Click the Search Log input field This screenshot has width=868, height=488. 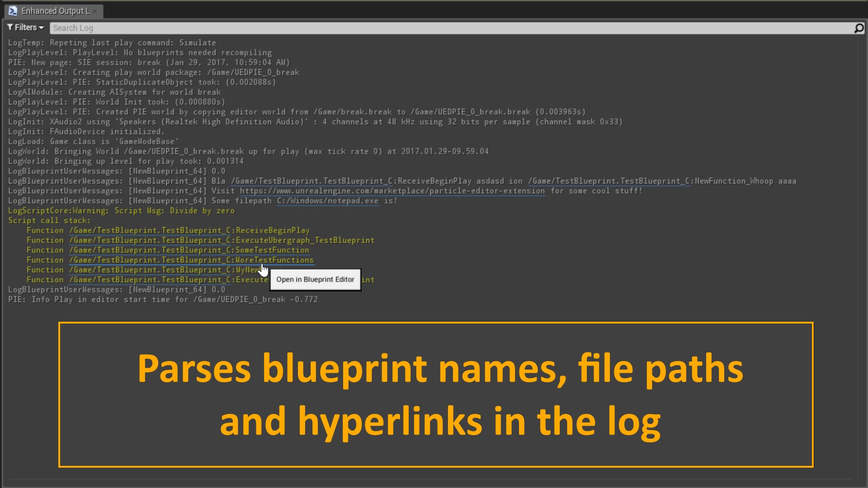(x=451, y=28)
